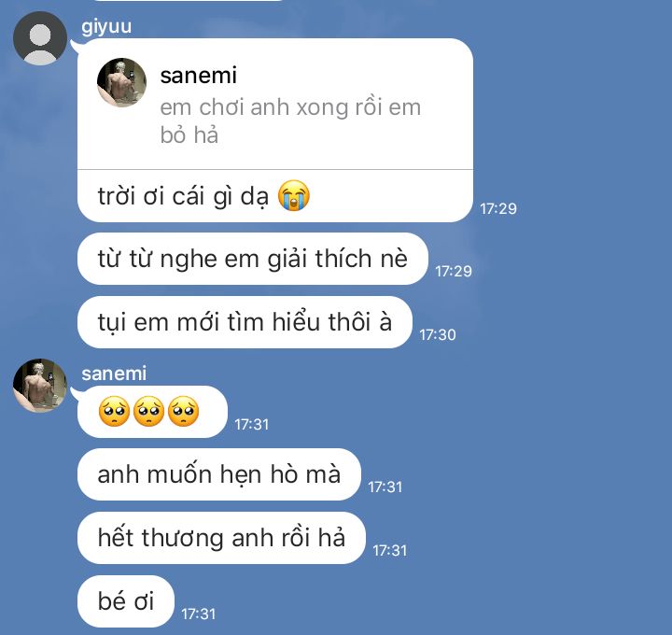The height and width of the screenshot is (635, 672).
Task: Click the three pleading face emojis bubble
Action: point(151,412)
